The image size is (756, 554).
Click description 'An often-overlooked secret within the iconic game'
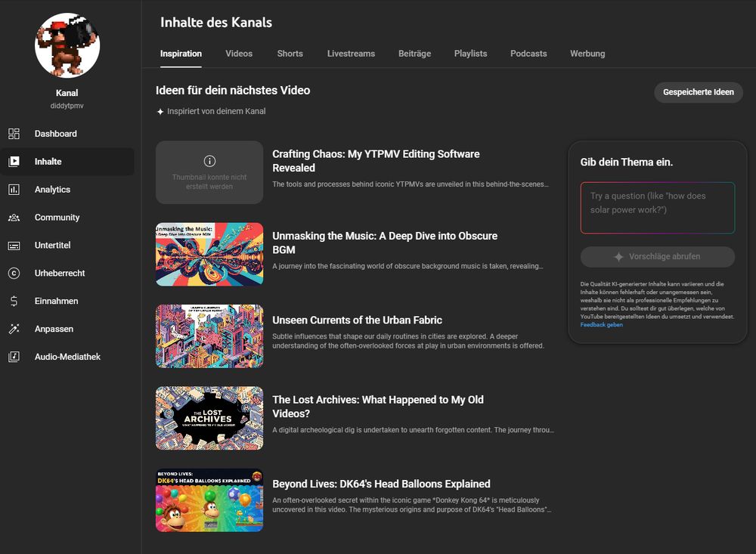(x=412, y=505)
